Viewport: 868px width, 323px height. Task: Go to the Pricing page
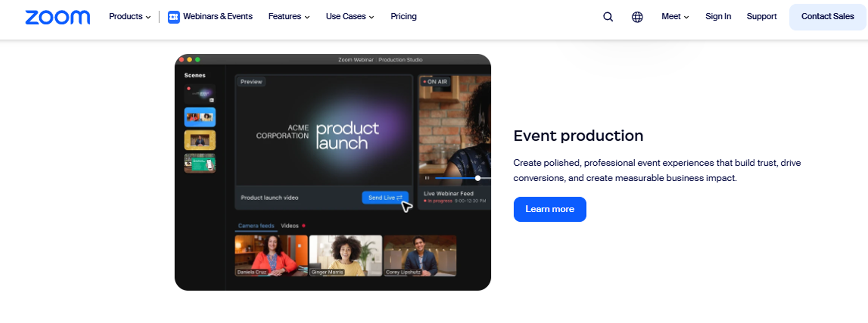pyautogui.click(x=404, y=16)
